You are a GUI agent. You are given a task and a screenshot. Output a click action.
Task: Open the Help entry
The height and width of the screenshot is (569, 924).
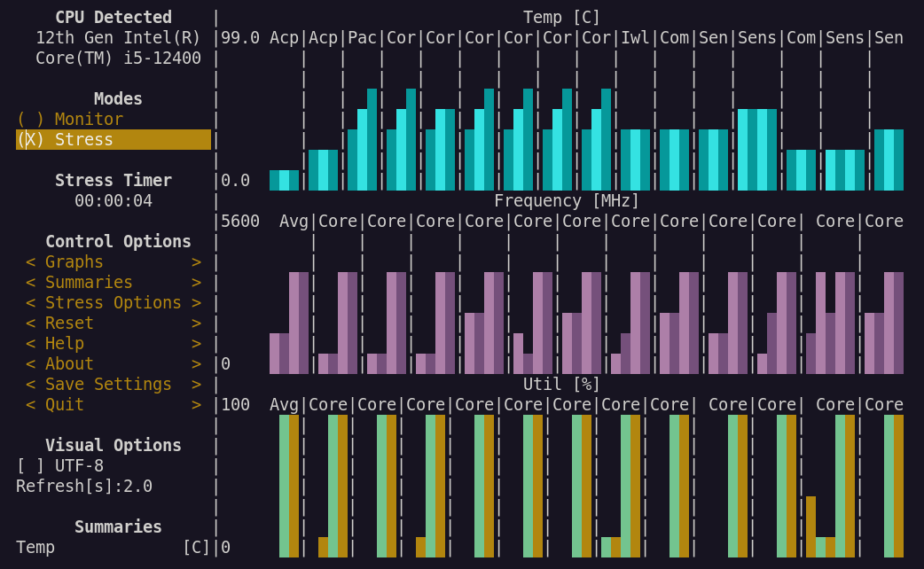pos(113,344)
